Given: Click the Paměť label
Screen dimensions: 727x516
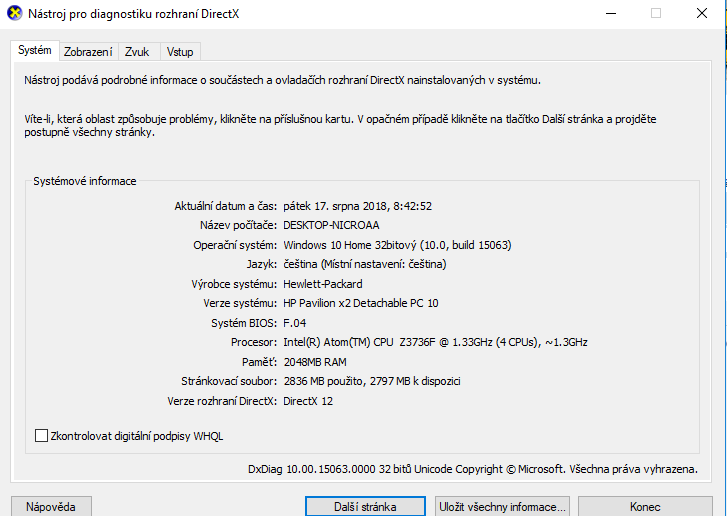Looking at the screenshot, I should [x=259, y=362].
